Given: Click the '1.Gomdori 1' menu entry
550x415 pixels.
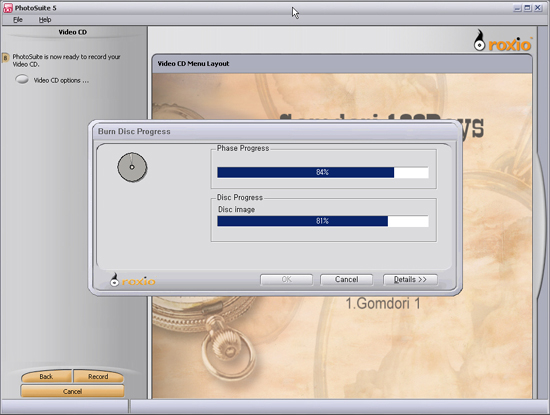Looking at the screenshot, I should coord(383,303).
